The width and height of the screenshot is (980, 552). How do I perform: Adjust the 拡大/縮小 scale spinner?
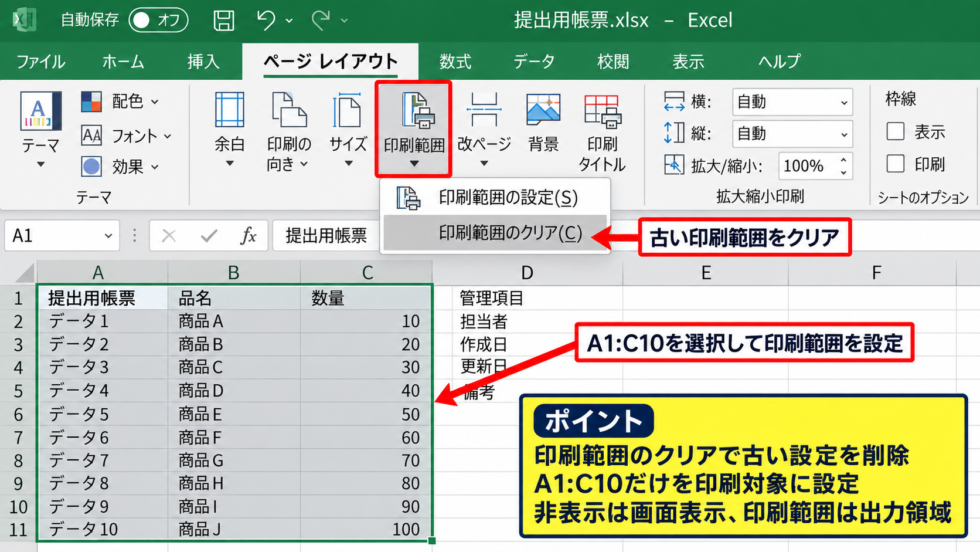843,166
